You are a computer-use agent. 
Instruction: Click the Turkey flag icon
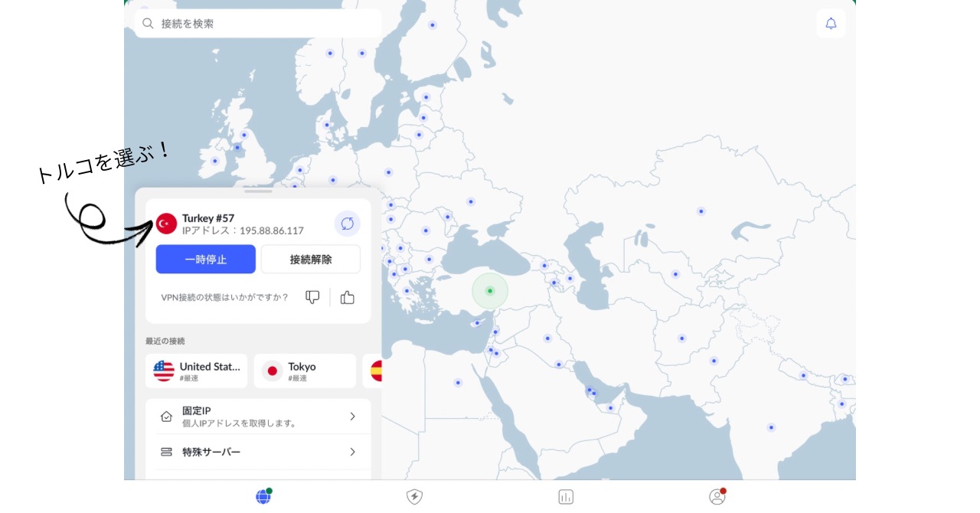point(166,224)
